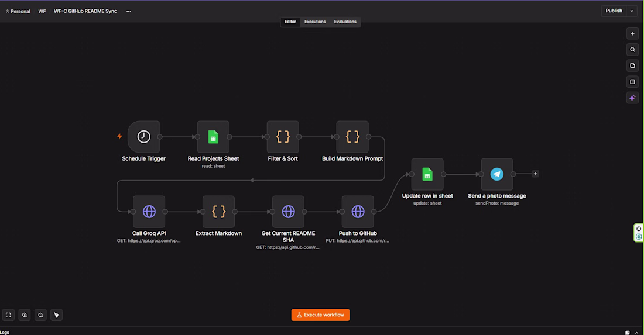The image size is (644, 335).
Task: Select the Extract Markdown code node
Action: point(218,212)
